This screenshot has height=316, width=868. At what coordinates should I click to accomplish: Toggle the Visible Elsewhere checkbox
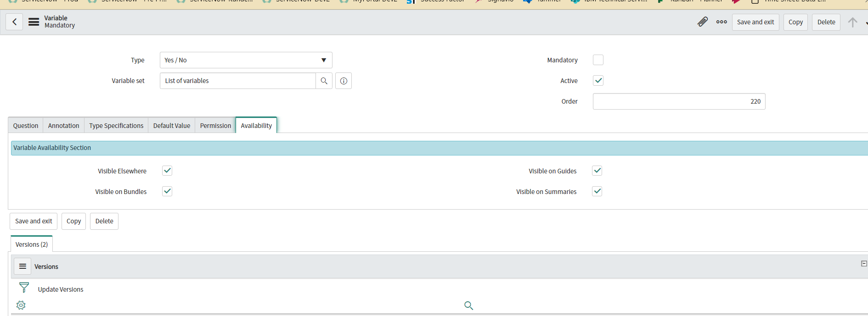167,171
